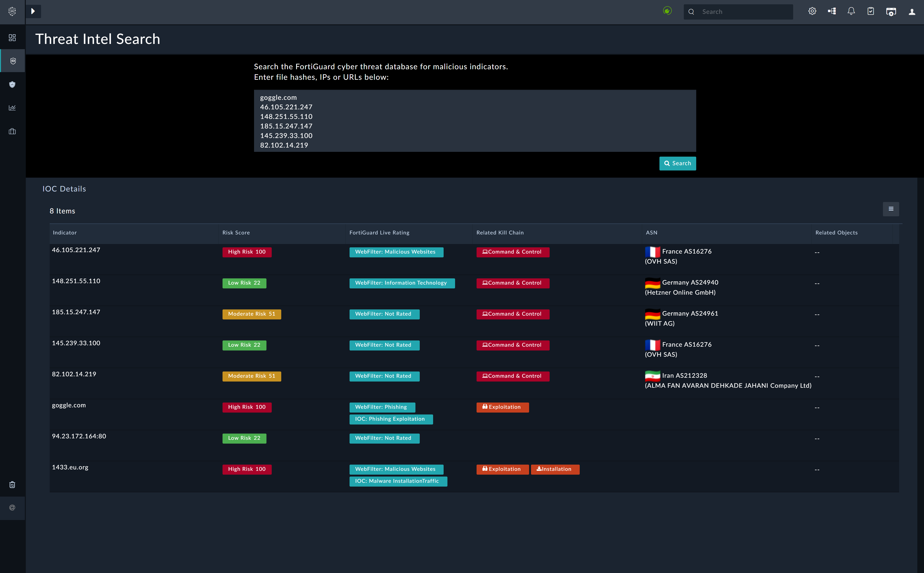This screenshot has width=924, height=573.
Task: Open the network topology icon in top bar
Action: (832, 11)
